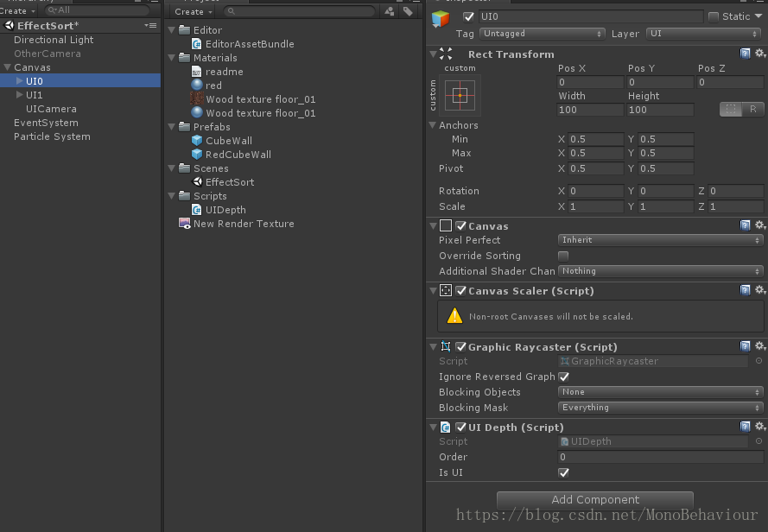Click the Project search by label icon
The width and height of the screenshot is (768, 532).
[408, 11]
